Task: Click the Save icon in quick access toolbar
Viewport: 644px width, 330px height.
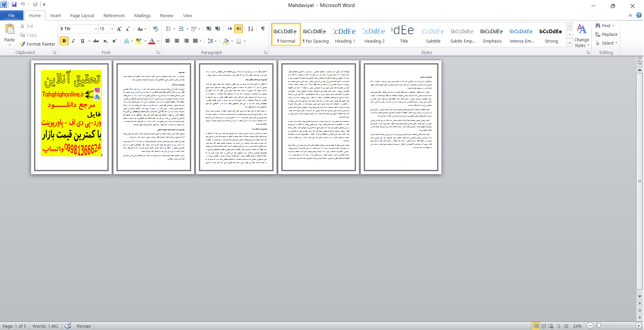Action: [14, 4]
